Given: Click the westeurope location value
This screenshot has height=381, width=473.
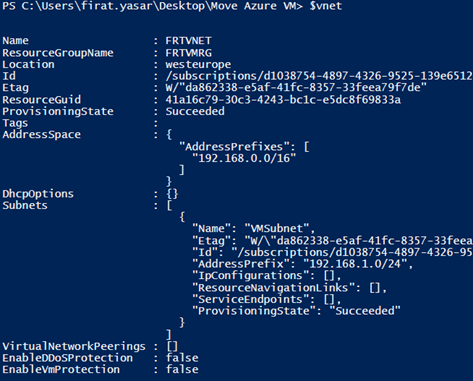Looking at the screenshot, I should (x=198, y=64).
